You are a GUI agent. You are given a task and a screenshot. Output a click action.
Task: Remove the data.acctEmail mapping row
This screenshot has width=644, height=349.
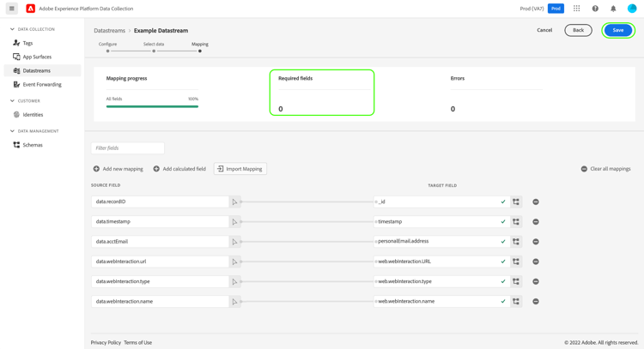point(536,242)
